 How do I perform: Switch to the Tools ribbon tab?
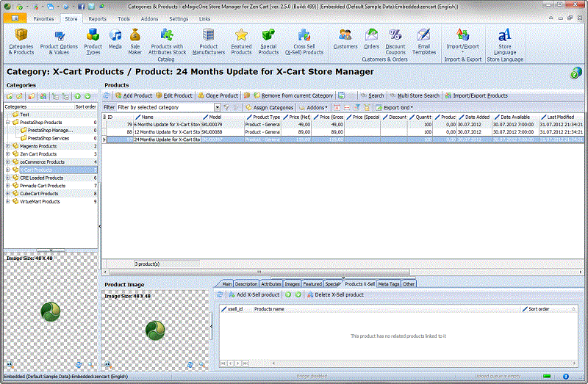(x=123, y=19)
